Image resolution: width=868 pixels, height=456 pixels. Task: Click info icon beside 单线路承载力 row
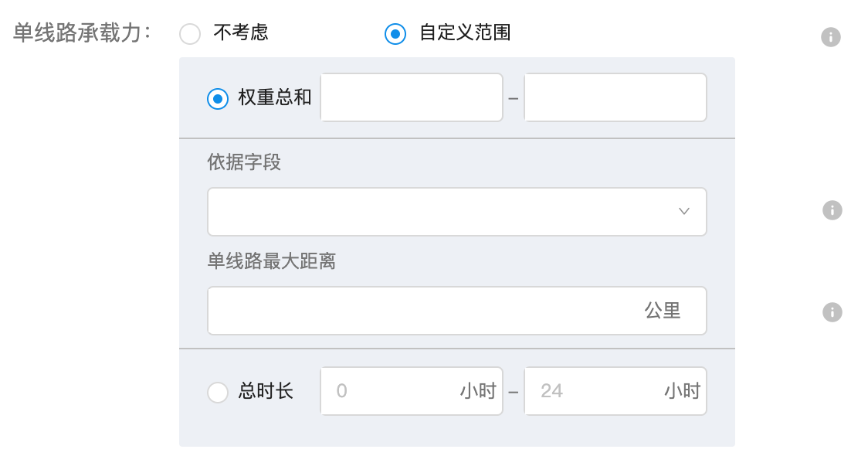pos(830,37)
